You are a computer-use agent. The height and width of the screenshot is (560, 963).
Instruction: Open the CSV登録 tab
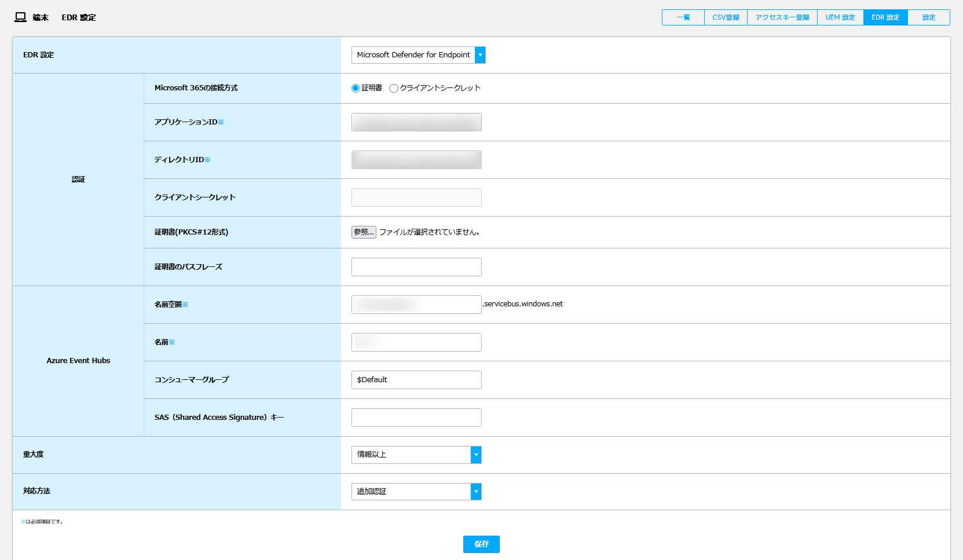point(726,17)
